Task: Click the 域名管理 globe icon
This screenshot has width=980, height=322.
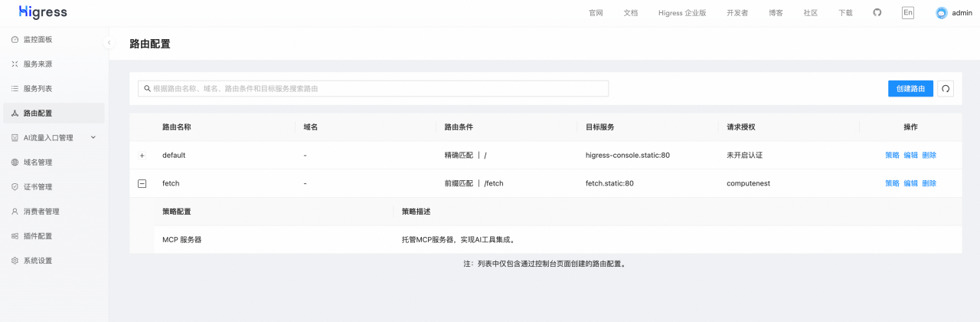Action: tap(15, 163)
